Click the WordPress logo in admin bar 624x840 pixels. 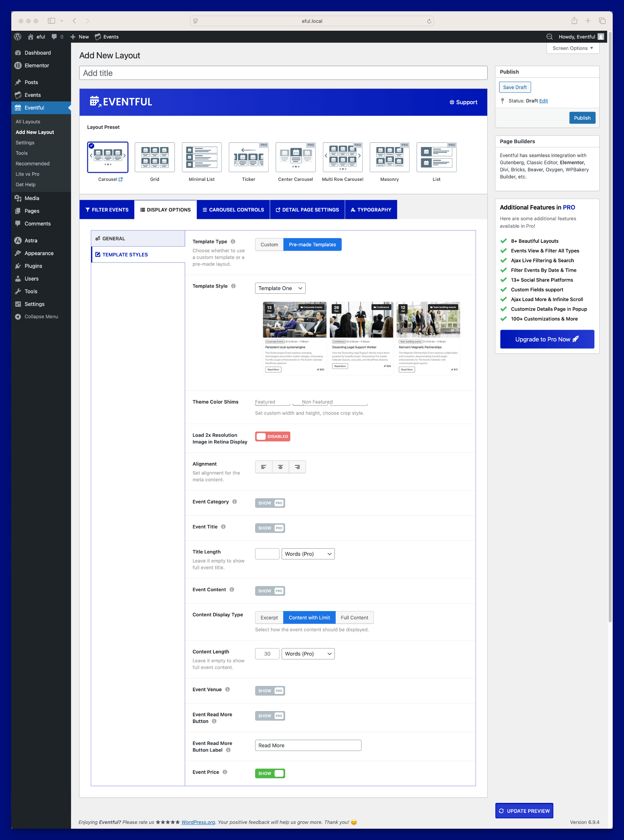click(x=18, y=37)
